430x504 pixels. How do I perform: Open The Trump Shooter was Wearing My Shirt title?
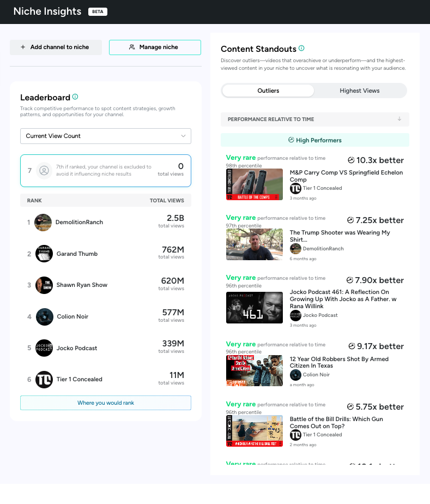(x=340, y=236)
